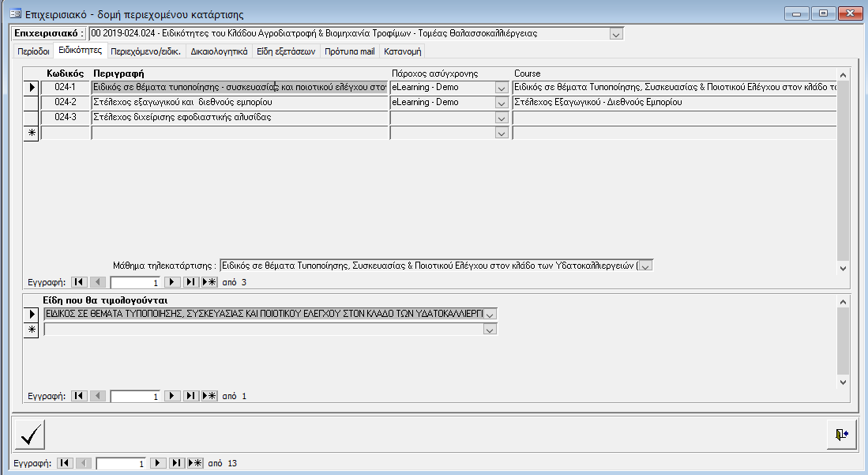Go to next record in bottom form navigator
Viewport: 868px width, 475px height.
tap(158, 463)
